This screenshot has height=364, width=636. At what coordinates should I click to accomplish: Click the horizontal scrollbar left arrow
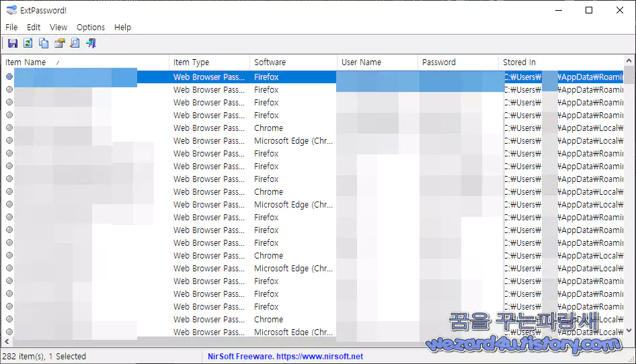pos(6,342)
